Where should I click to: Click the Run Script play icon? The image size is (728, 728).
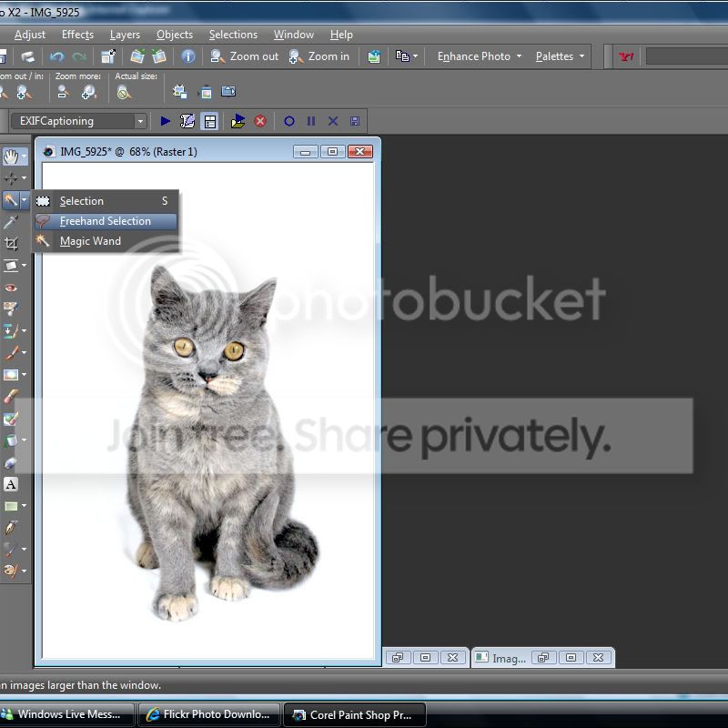click(166, 121)
